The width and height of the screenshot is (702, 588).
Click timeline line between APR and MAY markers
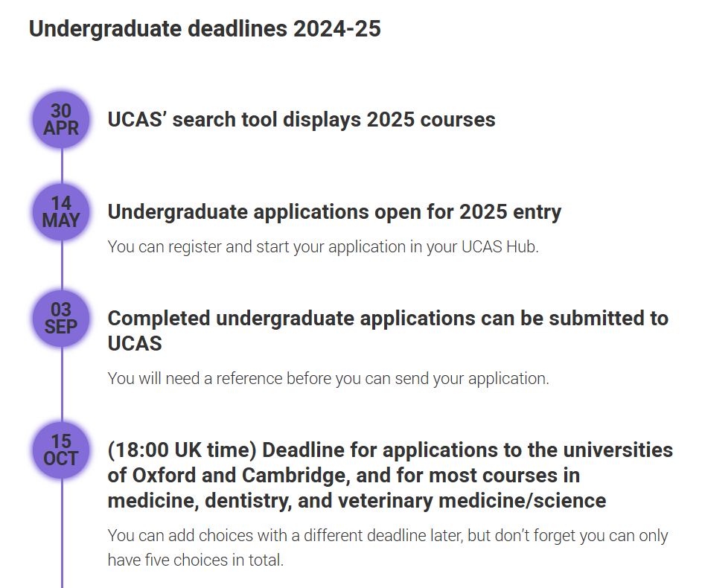click(x=62, y=166)
